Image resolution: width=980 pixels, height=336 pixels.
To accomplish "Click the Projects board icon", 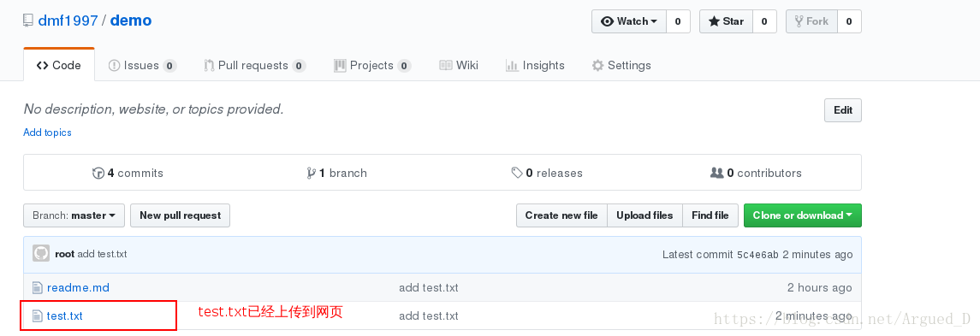I will pyautogui.click(x=340, y=66).
